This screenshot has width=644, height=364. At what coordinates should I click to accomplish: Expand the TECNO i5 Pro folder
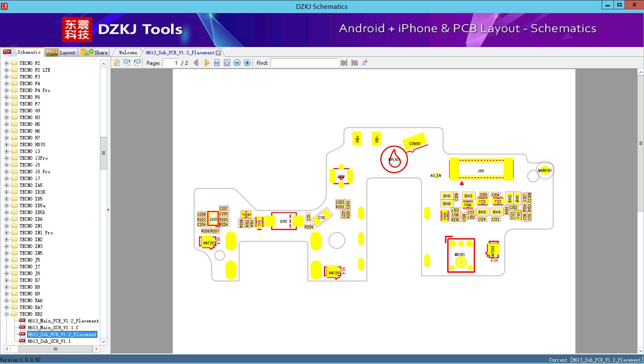tap(6, 172)
